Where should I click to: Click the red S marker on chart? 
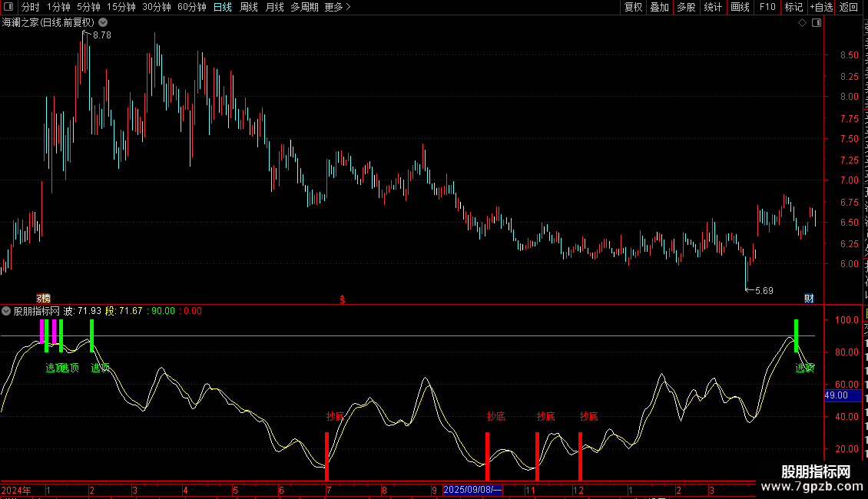click(343, 299)
